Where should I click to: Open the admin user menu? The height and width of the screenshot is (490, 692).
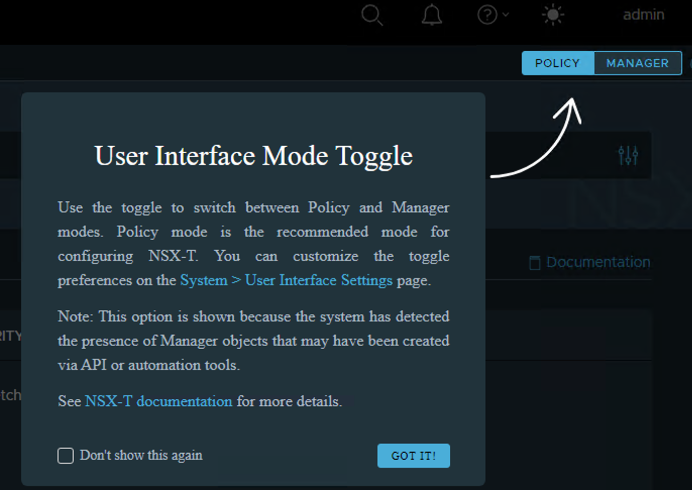643,15
